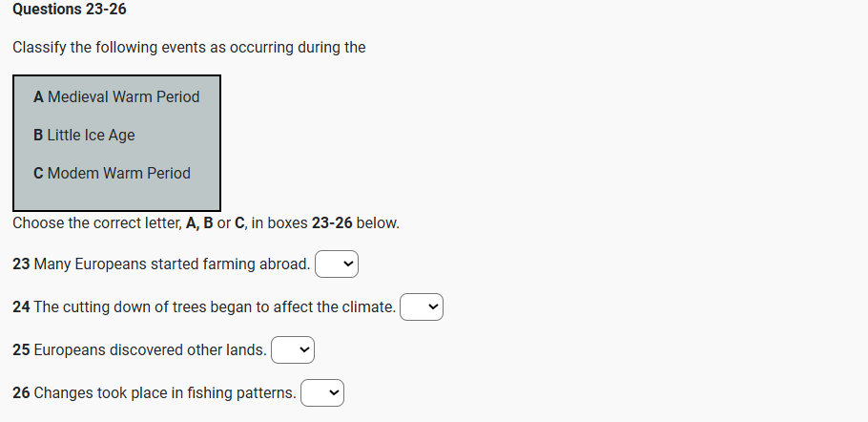The image size is (868, 422).
Task: Click the bold question number 25
Action: click(x=21, y=349)
